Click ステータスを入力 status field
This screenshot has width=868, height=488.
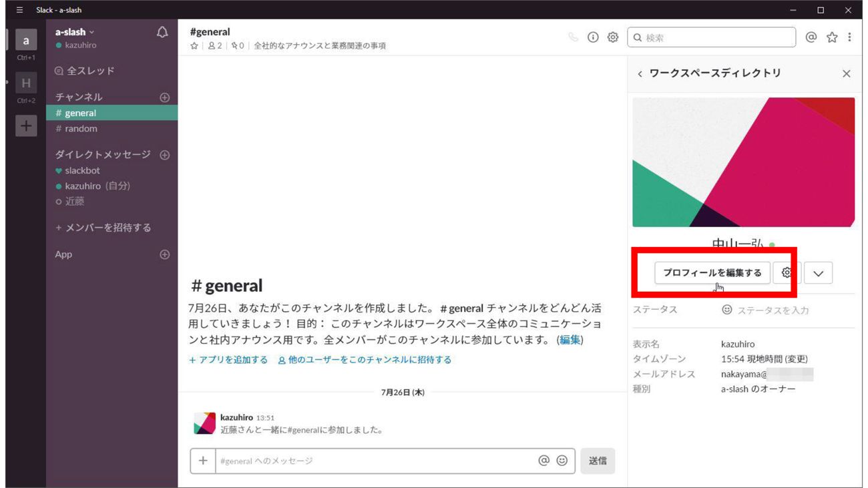tap(766, 310)
